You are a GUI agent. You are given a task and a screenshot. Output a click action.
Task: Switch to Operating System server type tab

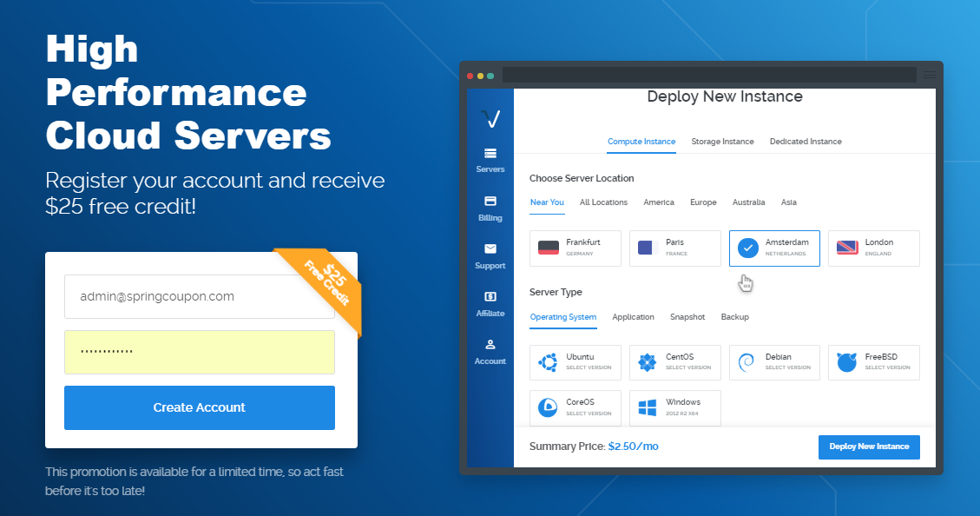click(563, 317)
